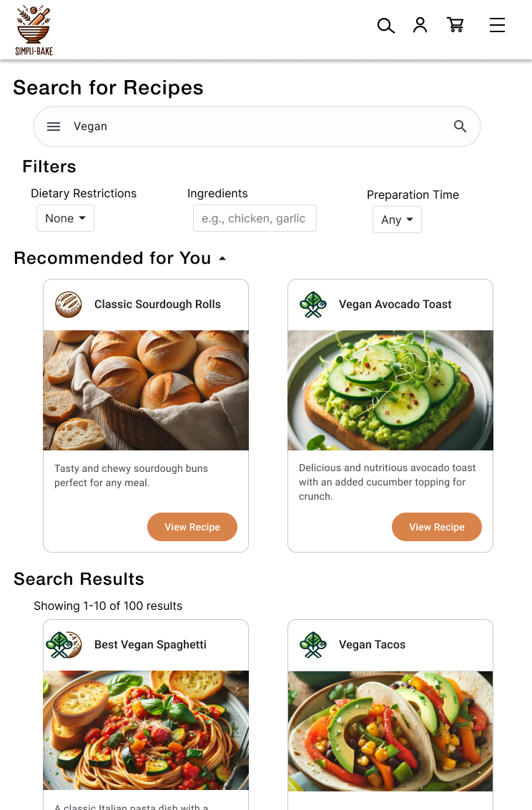This screenshot has height=810, width=532.
Task: Open the user account icon
Action: (420, 25)
